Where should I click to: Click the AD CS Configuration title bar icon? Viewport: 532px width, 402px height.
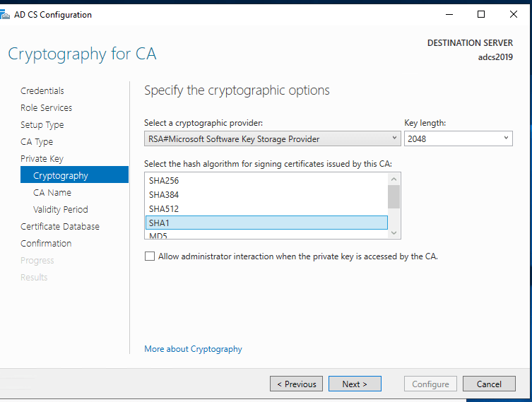click(x=6, y=14)
